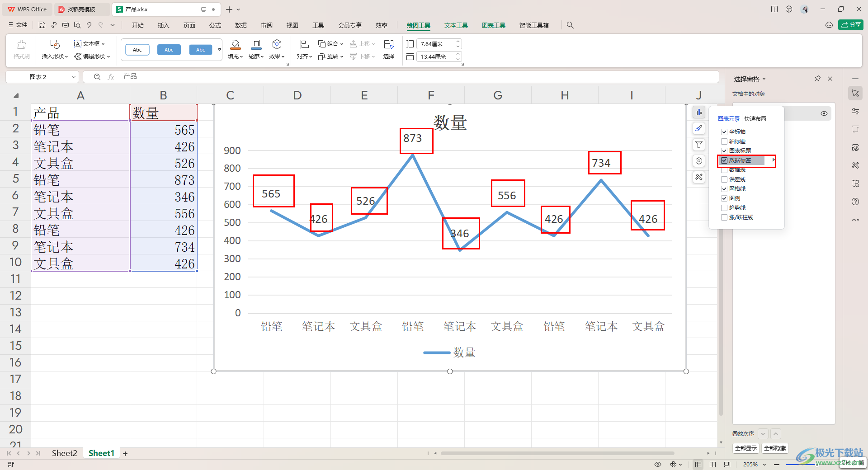Select the first blue filled Abc shape style

tap(169, 50)
